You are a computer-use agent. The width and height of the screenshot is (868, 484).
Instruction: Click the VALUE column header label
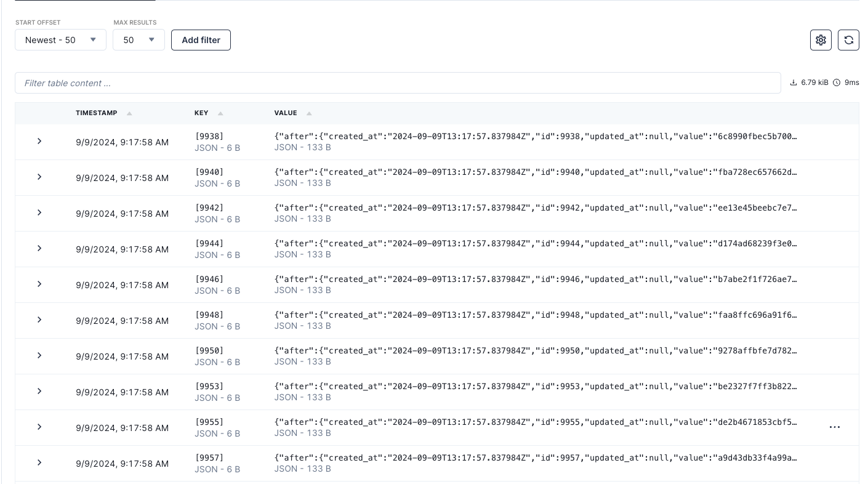(286, 113)
